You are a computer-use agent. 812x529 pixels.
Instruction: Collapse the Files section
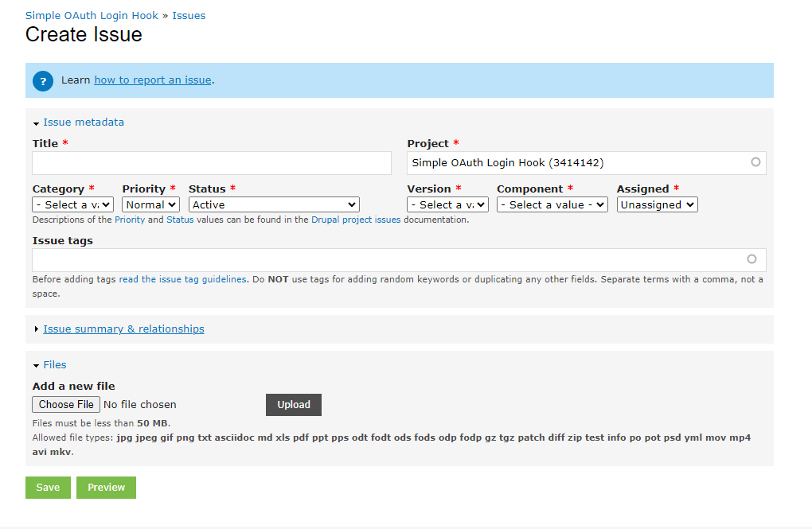pos(54,365)
